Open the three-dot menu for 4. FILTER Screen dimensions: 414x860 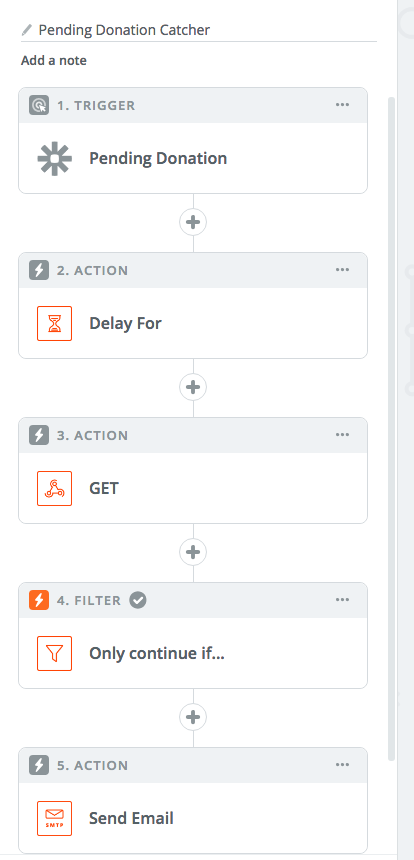(342, 599)
